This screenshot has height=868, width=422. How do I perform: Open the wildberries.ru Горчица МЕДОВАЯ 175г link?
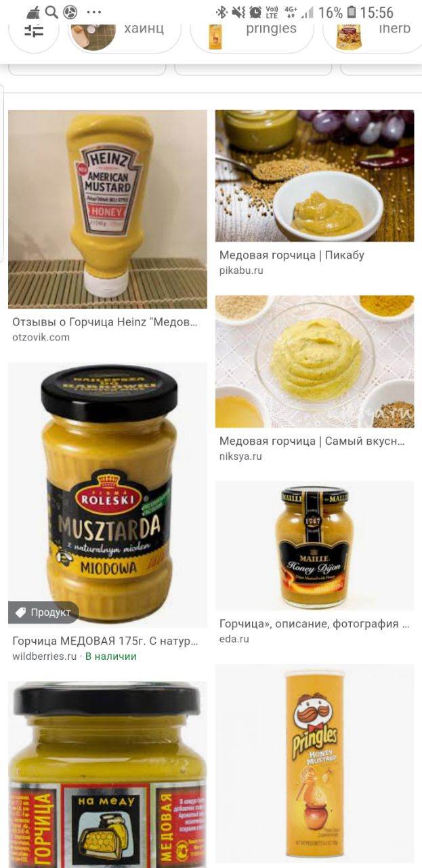(x=105, y=648)
